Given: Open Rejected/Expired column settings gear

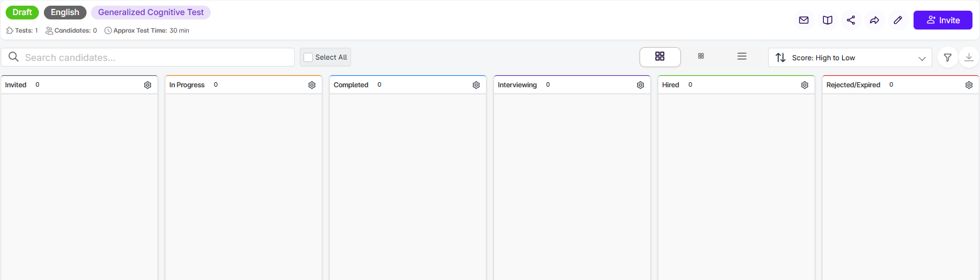Looking at the screenshot, I should pos(969,85).
